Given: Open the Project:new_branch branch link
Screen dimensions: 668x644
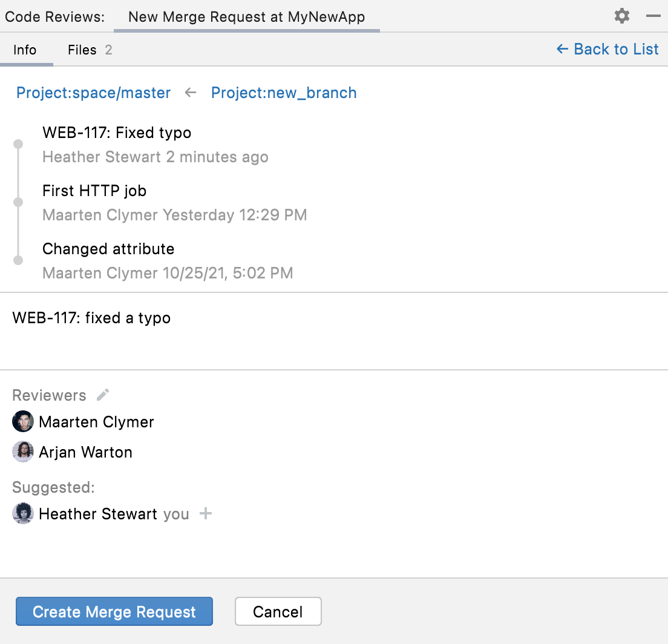Looking at the screenshot, I should [283, 93].
